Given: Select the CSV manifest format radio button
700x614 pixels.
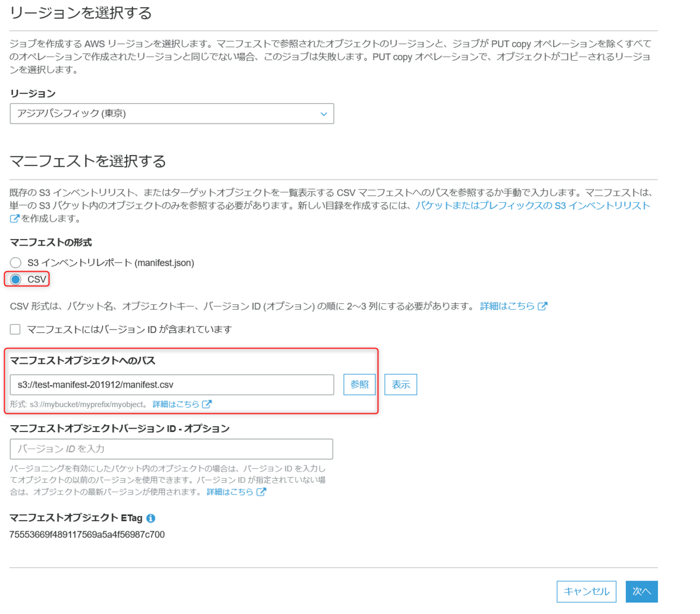Looking at the screenshot, I should coord(16,279).
